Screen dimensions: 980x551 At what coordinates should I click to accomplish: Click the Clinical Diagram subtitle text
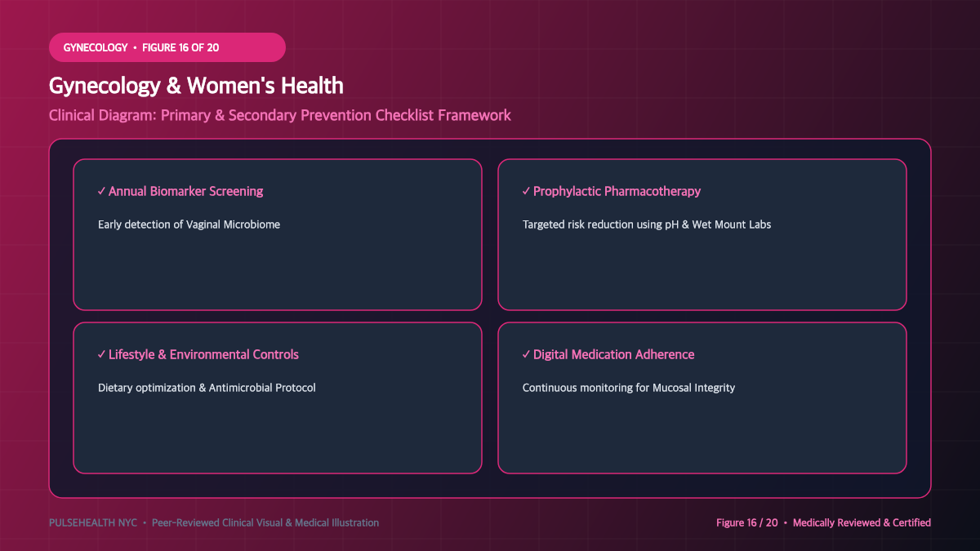(280, 115)
